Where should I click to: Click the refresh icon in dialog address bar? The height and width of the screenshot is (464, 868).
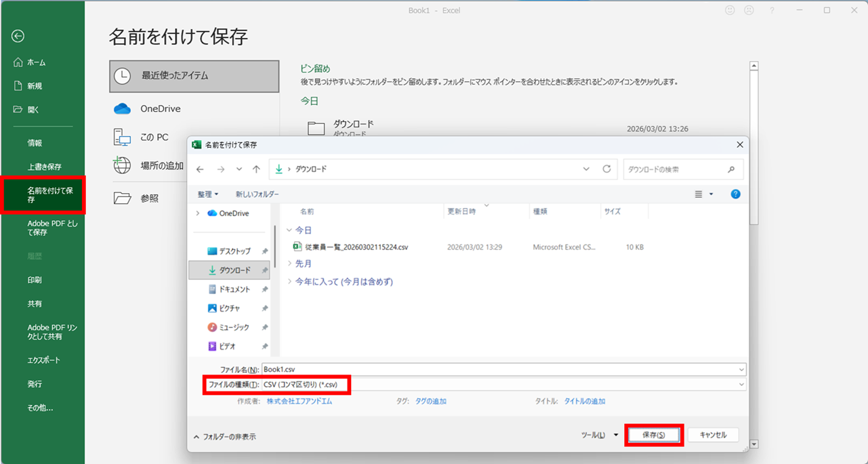(x=606, y=169)
